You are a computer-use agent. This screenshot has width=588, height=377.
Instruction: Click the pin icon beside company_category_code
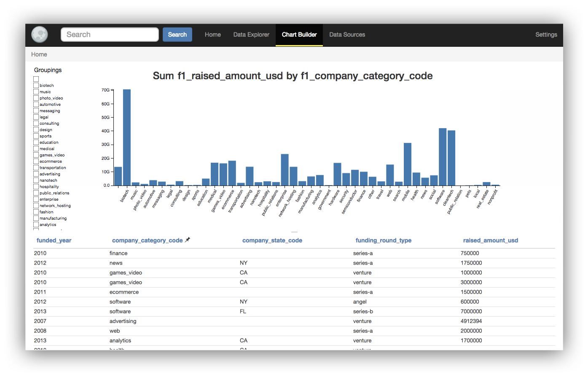188,240
